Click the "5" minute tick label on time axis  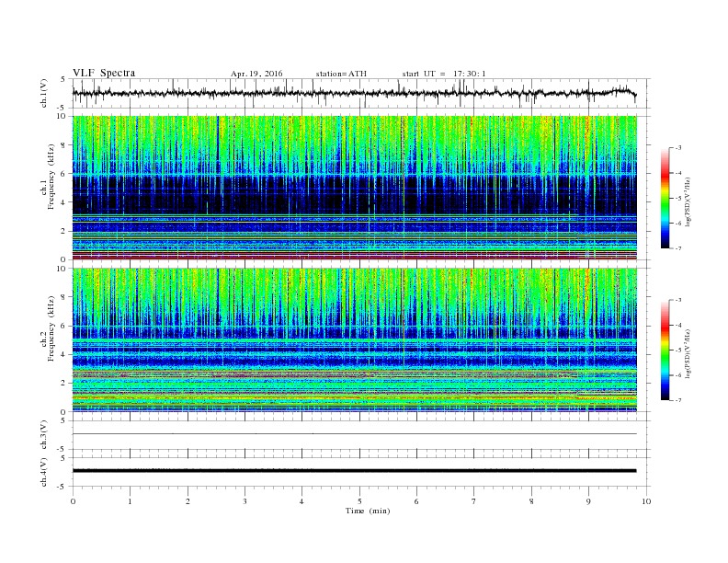pos(359,501)
